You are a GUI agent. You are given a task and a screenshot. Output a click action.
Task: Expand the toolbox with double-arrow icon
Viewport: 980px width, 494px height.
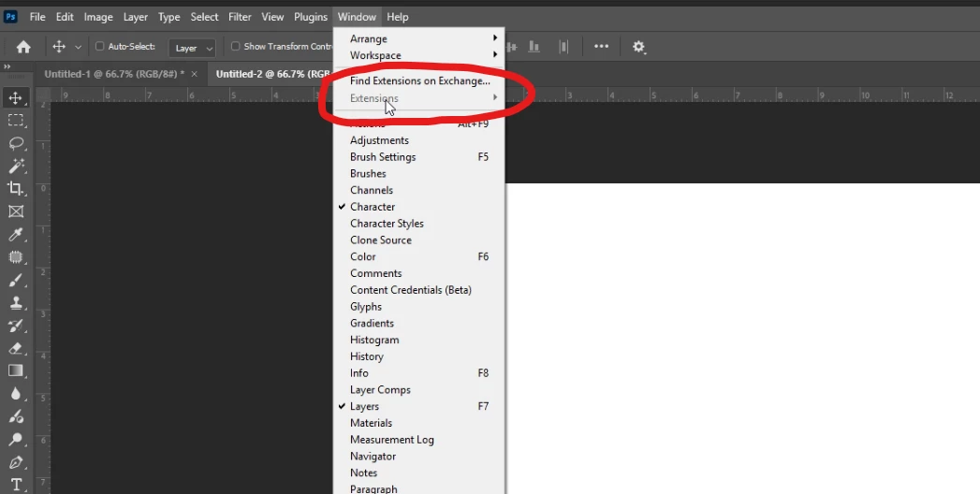(x=7, y=66)
